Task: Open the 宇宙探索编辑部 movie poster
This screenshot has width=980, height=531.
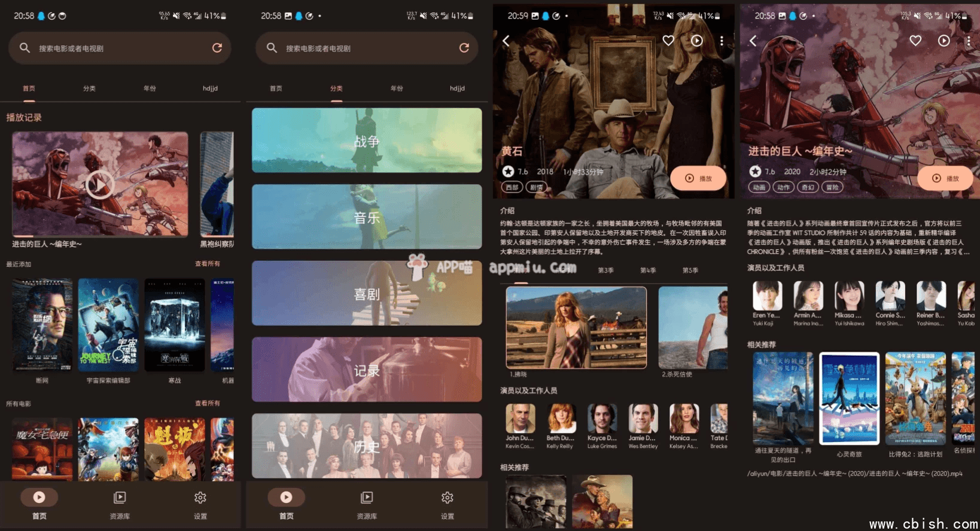Action: tap(108, 325)
